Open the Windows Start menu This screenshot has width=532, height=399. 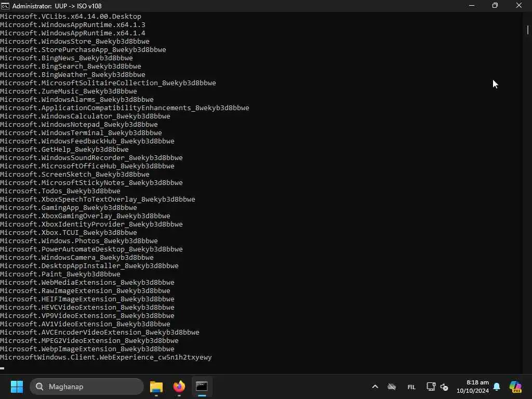17,387
